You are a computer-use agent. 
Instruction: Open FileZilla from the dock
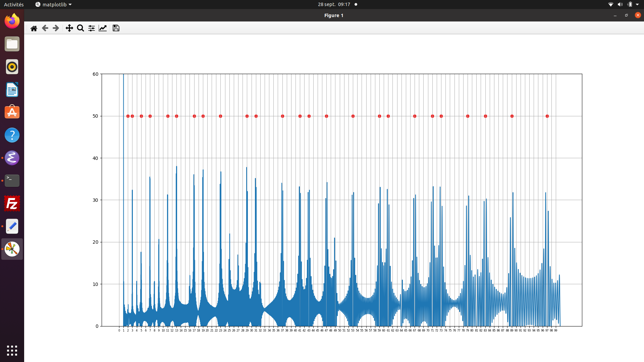pyautogui.click(x=12, y=203)
